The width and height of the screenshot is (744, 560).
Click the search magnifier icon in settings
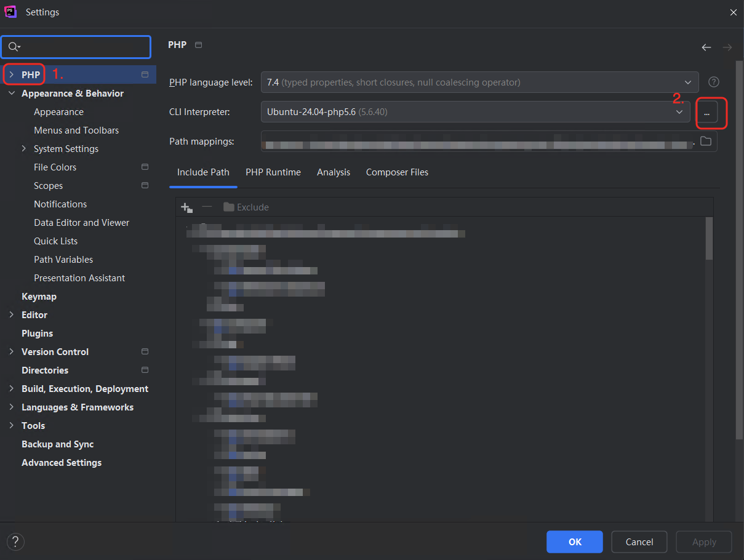pyautogui.click(x=14, y=47)
